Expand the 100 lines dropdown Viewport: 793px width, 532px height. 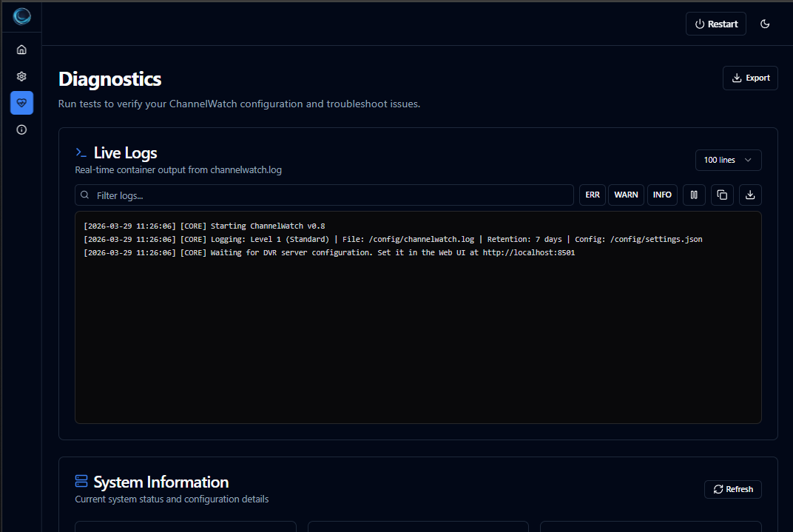[x=728, y=160]
